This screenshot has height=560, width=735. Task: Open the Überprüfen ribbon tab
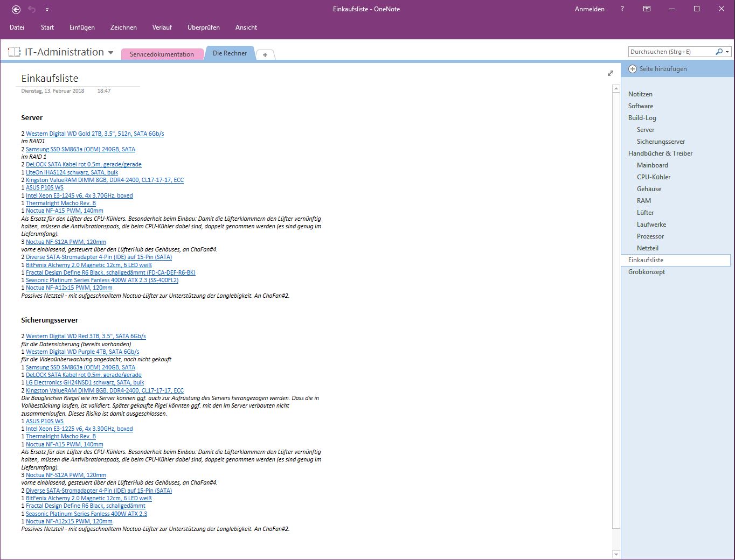tap(204, 27)
